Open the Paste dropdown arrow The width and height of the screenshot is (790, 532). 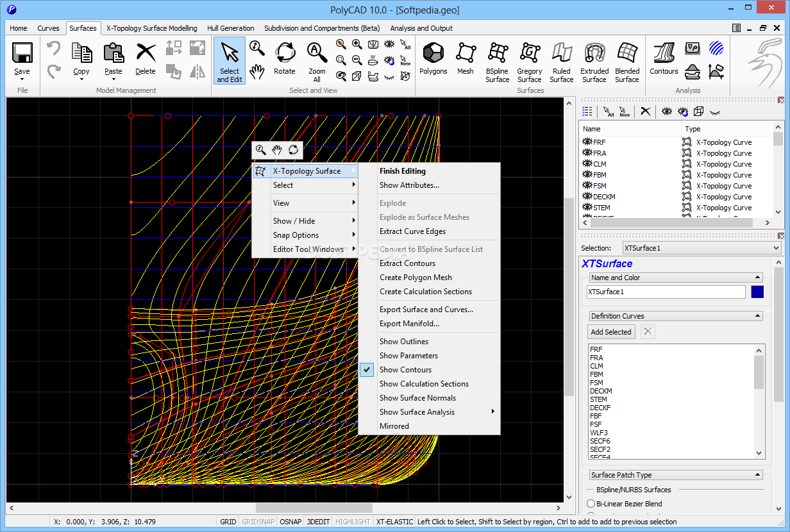[x=113, y=79]
